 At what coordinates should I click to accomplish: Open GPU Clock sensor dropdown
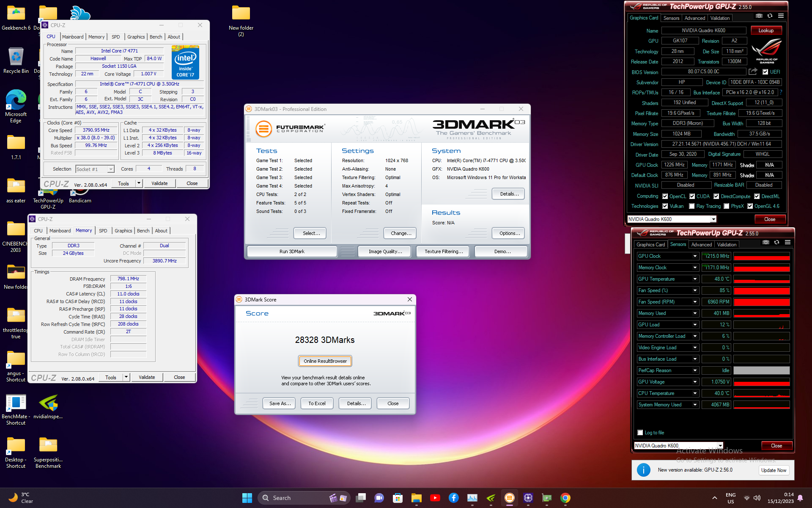coord(695,256)
